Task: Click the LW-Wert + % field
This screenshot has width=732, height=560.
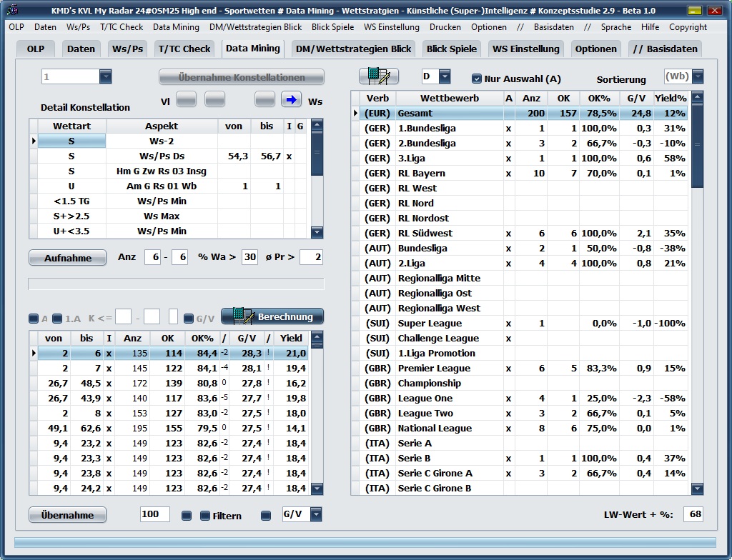Action: tap(693, 514)
